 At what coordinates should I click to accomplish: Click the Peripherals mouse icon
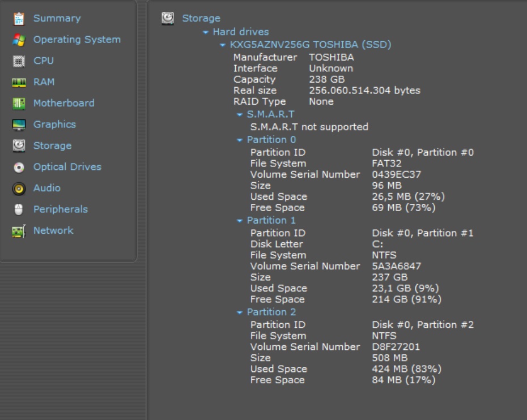(19, 210)
